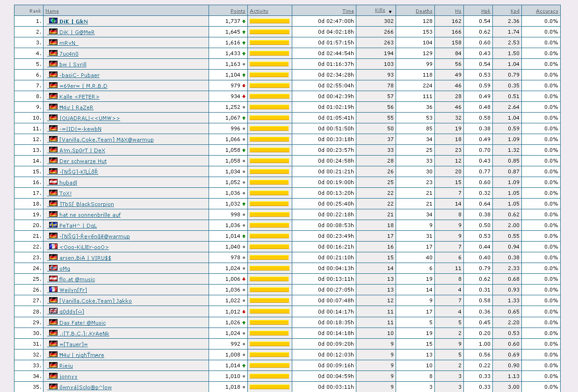
Task: Click the green up arrow in mRvN_ row
Action: pos(244,43)
